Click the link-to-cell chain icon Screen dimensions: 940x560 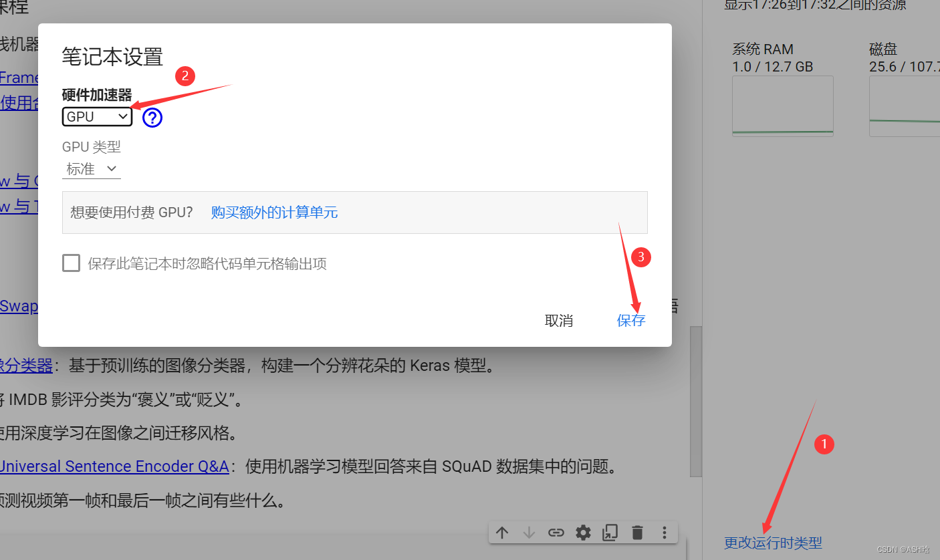(x=556, y=533)
